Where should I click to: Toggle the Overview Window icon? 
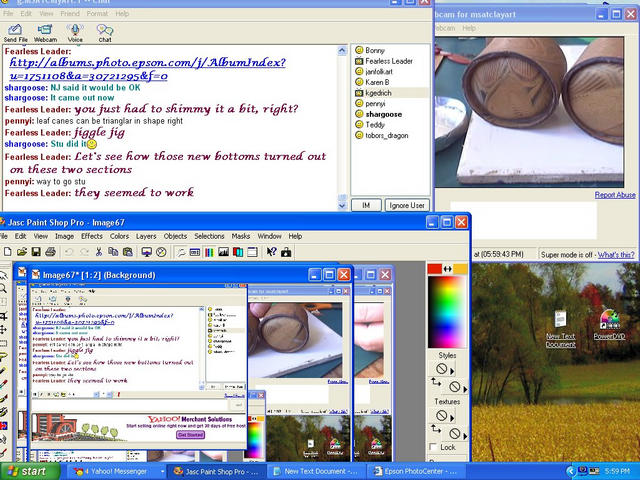pos(252,252)
